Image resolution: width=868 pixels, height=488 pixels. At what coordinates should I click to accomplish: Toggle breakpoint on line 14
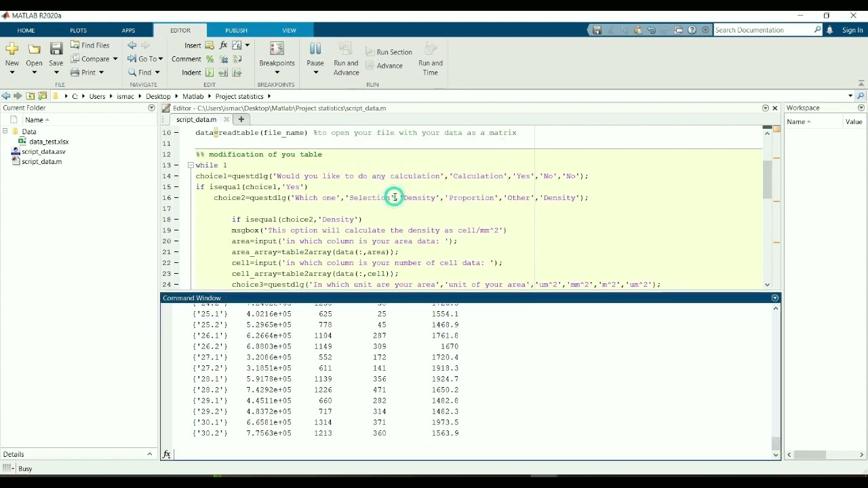click(x=176, y=176)
